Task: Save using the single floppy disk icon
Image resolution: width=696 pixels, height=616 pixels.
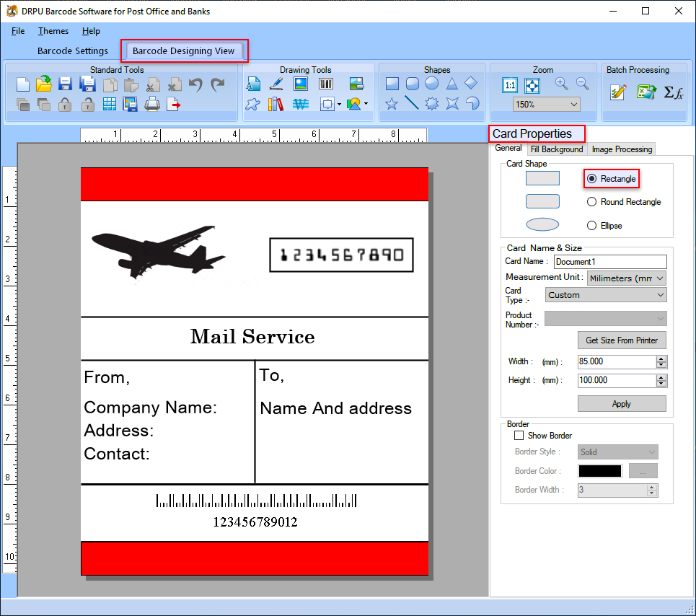Action: pyautogui.click(x=65, y=84)
